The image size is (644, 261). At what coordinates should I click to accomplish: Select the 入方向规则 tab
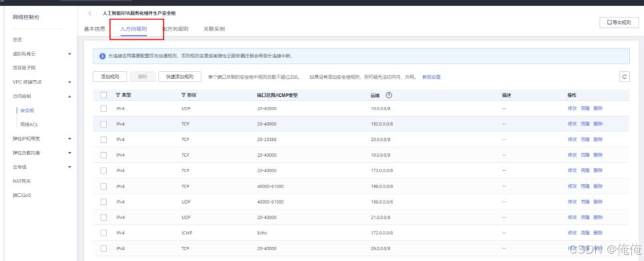[133, 29]
